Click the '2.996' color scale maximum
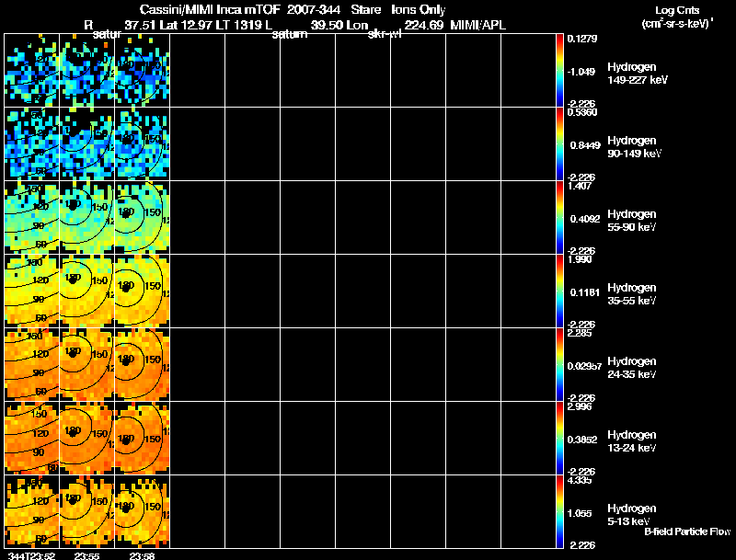Image resolution: width=736 pixels, height=560 pixels. tap(580, 407)
